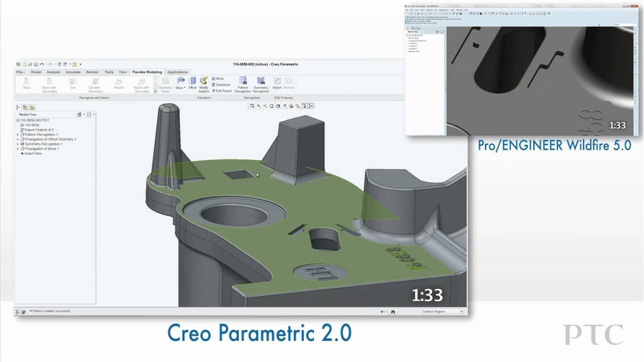Click the Save icon in Creo quick access toolbar

(35, 64)
